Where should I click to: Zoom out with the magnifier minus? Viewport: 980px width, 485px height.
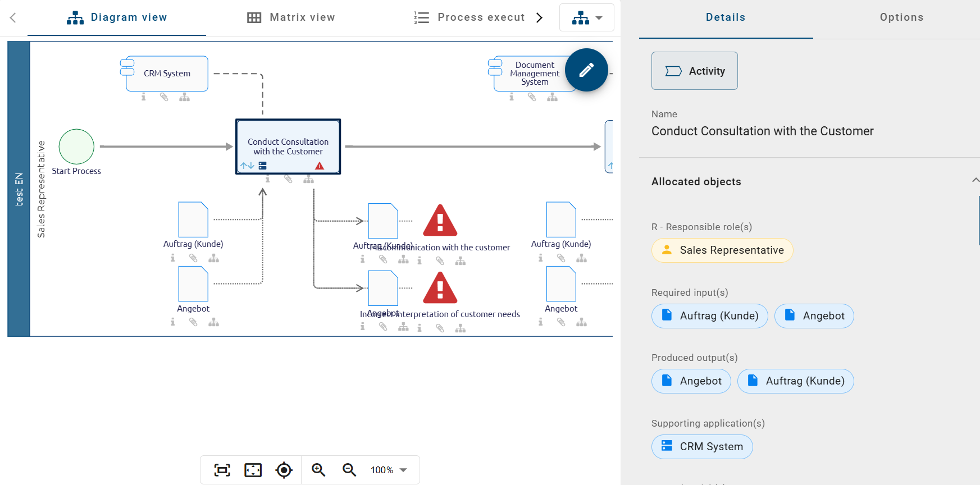pos(349,470)
